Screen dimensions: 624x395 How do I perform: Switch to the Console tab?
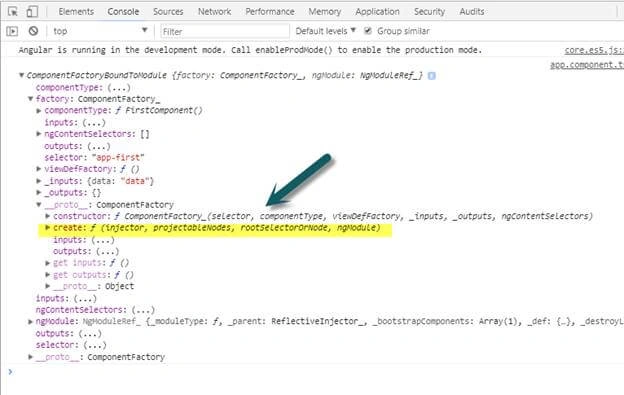pyautogui.click(x=123, y=12)
